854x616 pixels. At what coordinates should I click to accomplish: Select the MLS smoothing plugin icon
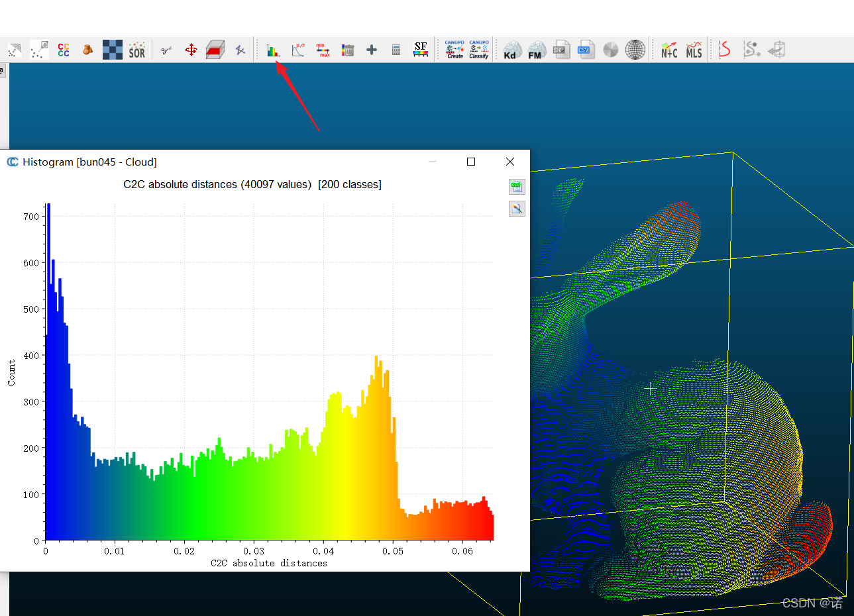(693, 49)
